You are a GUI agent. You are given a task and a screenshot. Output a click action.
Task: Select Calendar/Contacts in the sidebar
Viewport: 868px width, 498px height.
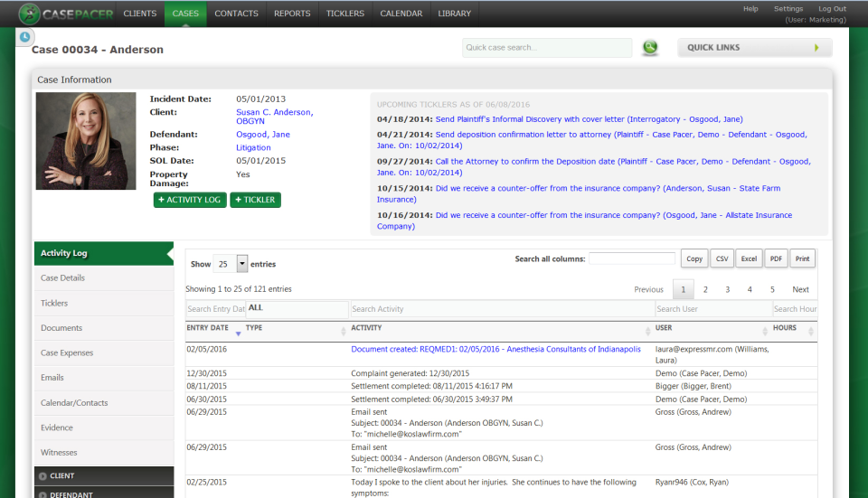[104, 403]
